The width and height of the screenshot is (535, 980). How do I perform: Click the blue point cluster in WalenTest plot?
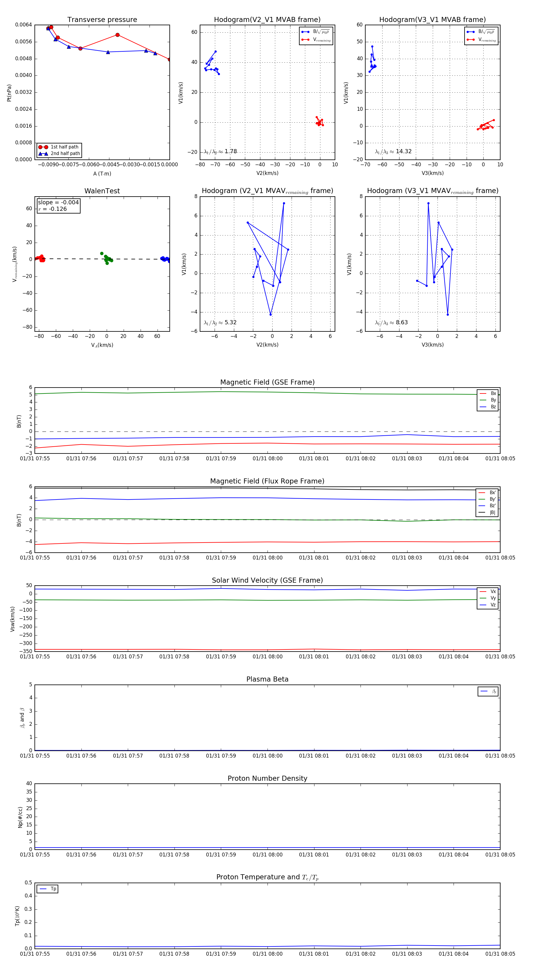165,259
